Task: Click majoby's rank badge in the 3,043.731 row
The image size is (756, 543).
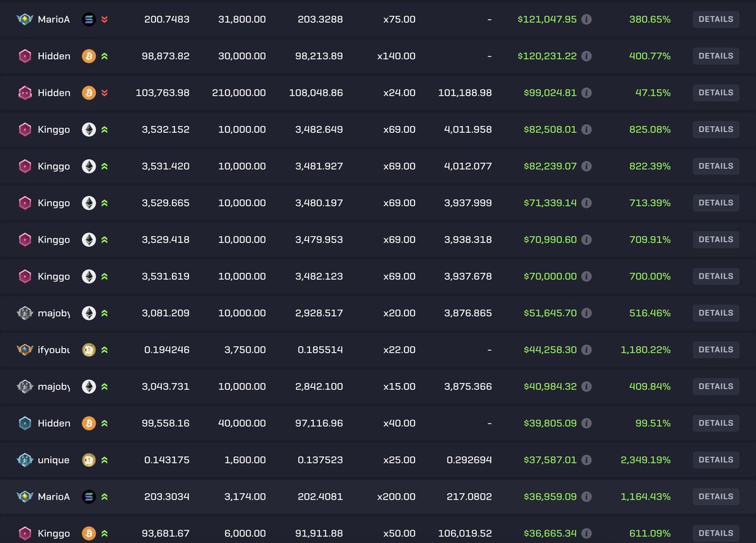Action: [25, 386]
